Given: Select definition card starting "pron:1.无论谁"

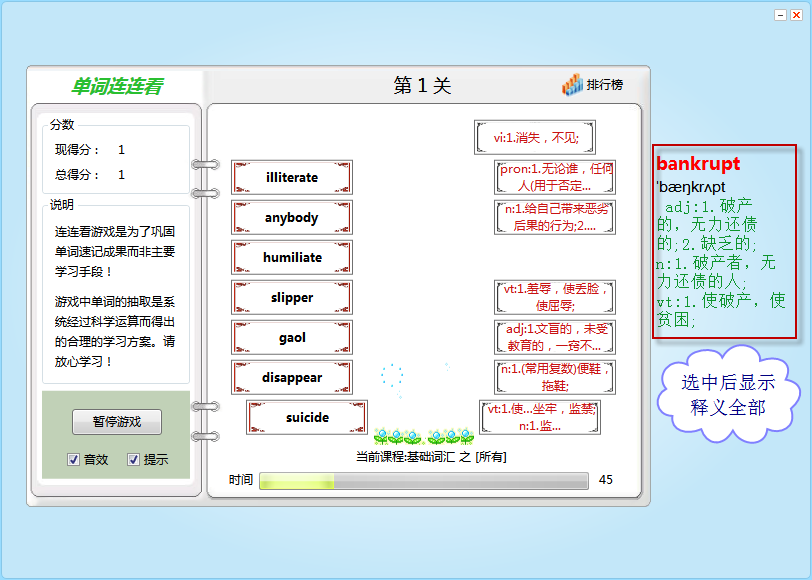Looking at the screenshot, I should tap(555, 178).
